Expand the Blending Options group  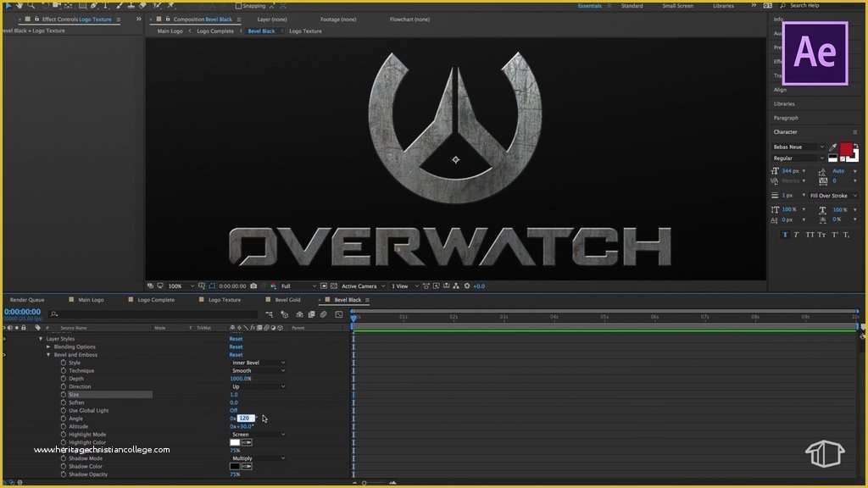[48, 347]
